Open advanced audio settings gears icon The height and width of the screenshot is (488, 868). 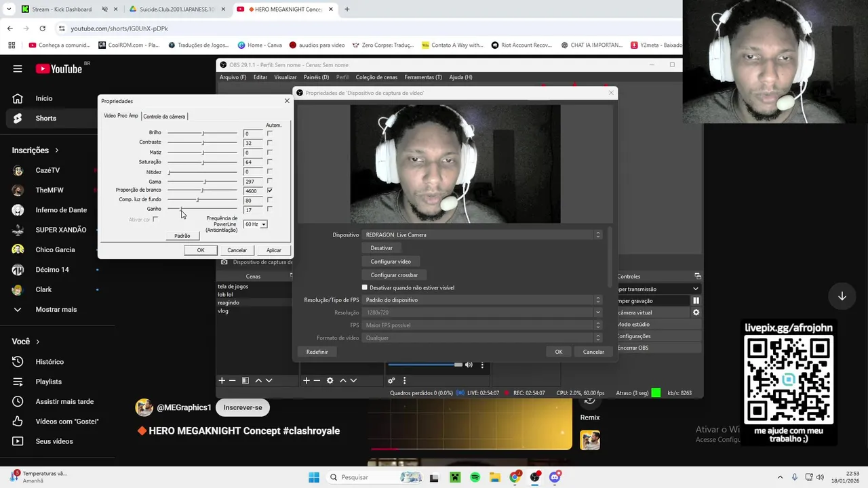pyautogui.click(x=391, y=381)
